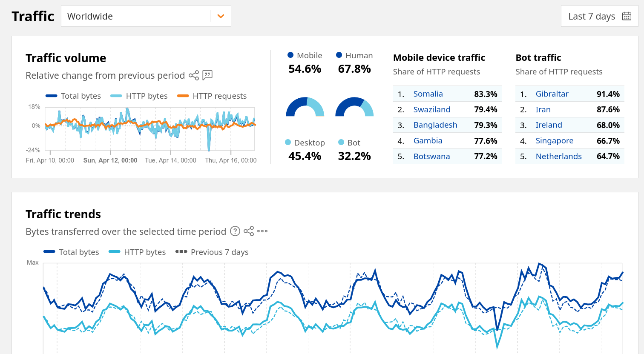The image size is (644, 354).
Task: Click the calendar icon for date range
Action: [627, 16]
